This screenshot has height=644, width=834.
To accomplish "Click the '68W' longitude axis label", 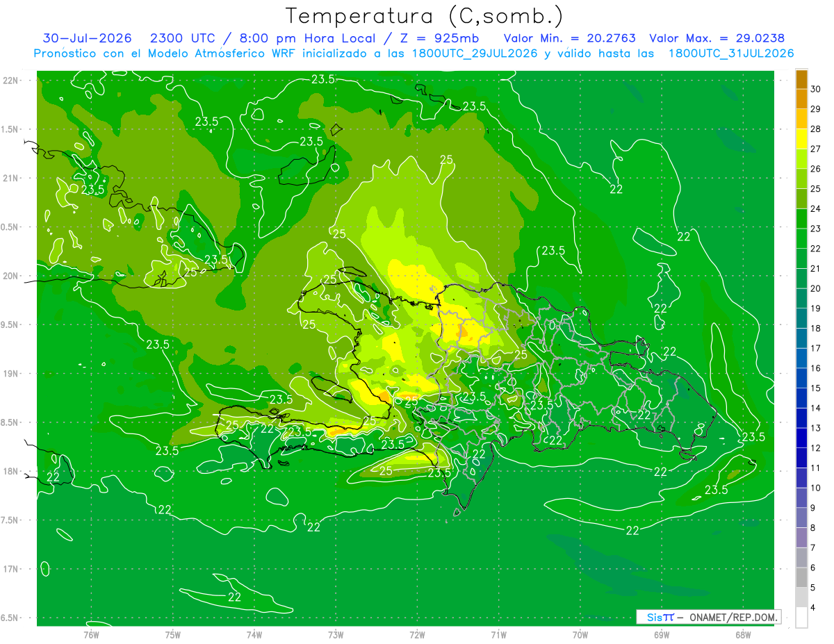I will point(743,634).
